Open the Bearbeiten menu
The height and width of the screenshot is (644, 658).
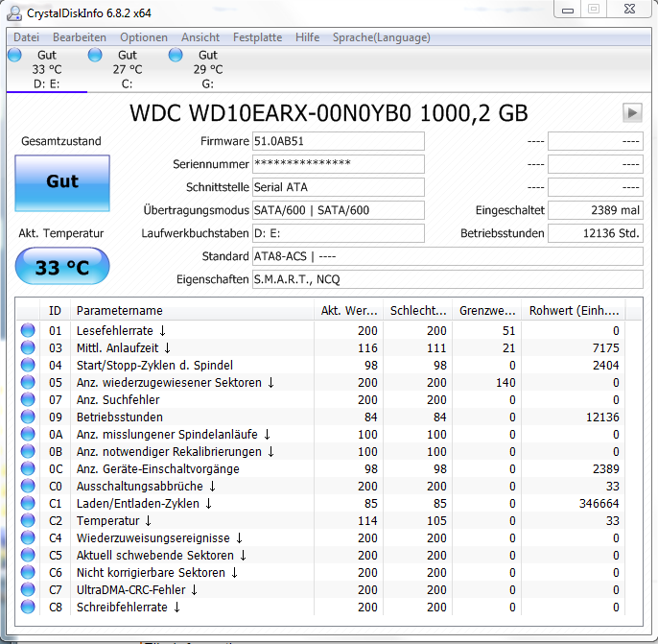80,37
